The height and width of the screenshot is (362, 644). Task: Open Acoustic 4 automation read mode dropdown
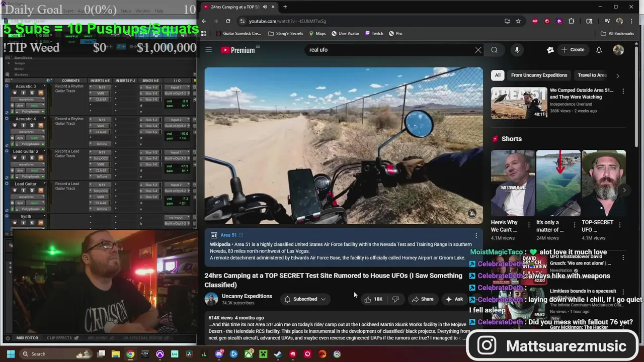coord(34,138)
